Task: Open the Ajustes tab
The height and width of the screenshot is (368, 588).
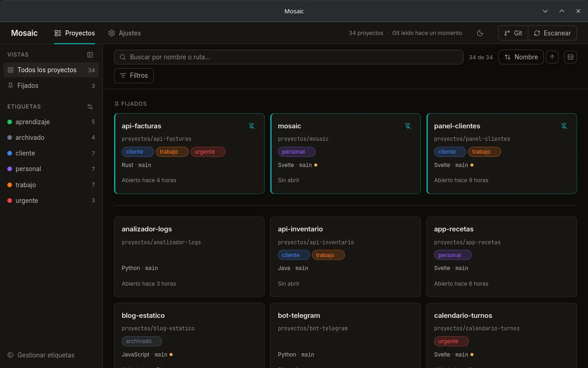Action: (124, 33)
